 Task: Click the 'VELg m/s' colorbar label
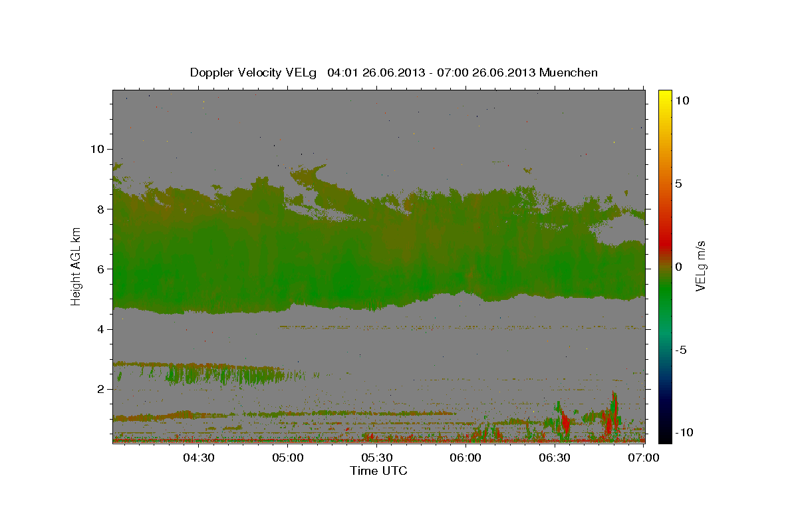(701, 266)
